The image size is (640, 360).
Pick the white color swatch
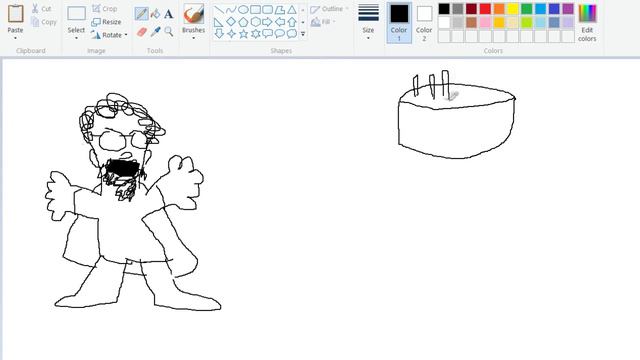coord(444,22)
